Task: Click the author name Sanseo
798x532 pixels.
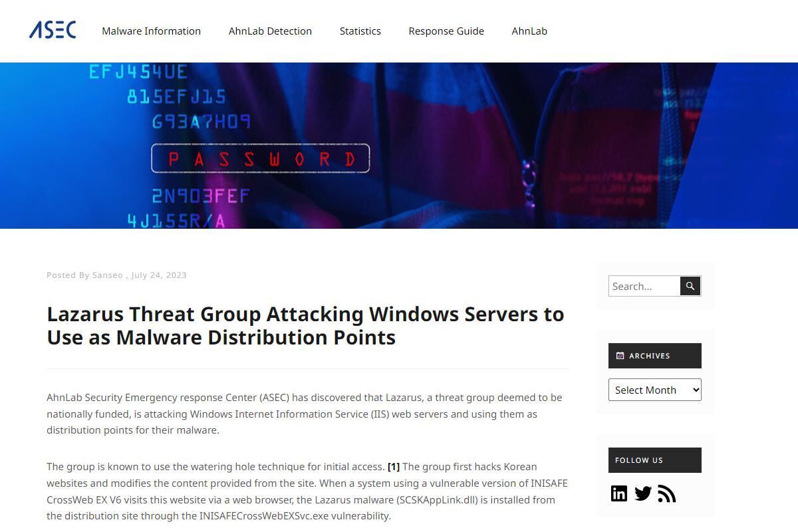Action: click(108, 275)
